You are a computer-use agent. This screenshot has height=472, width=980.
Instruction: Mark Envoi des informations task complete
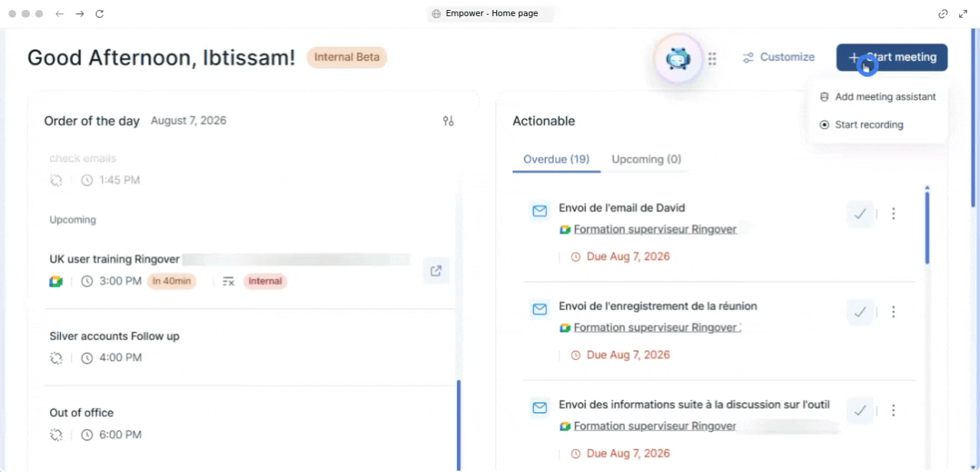(860, 411)
